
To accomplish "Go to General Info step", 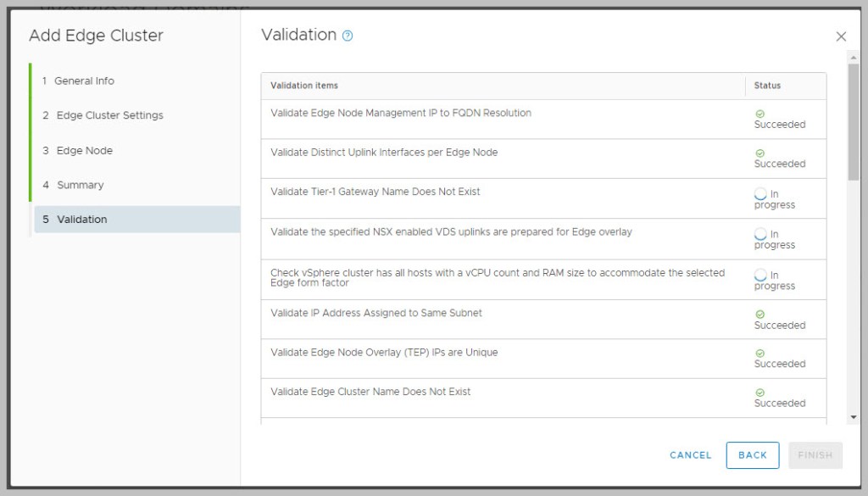I will coord(84,81).
